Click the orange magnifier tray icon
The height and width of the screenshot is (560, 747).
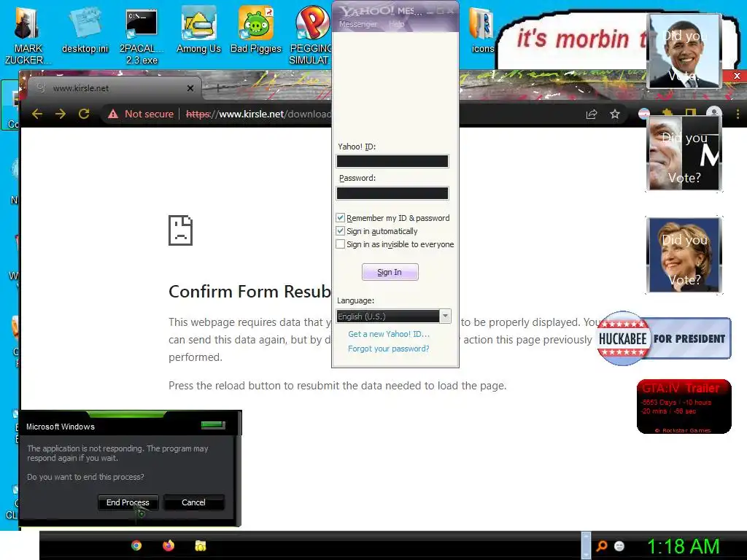pos(602,545)
